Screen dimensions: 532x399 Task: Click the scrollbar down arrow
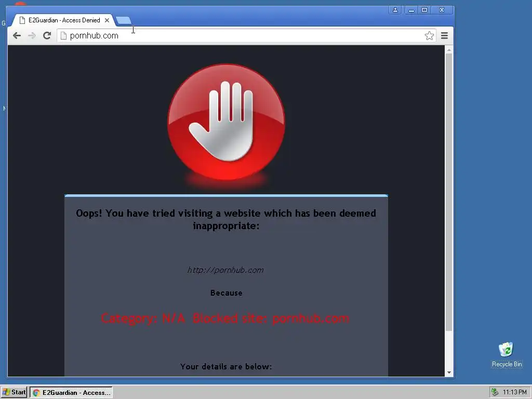click(x=449, y=372)
